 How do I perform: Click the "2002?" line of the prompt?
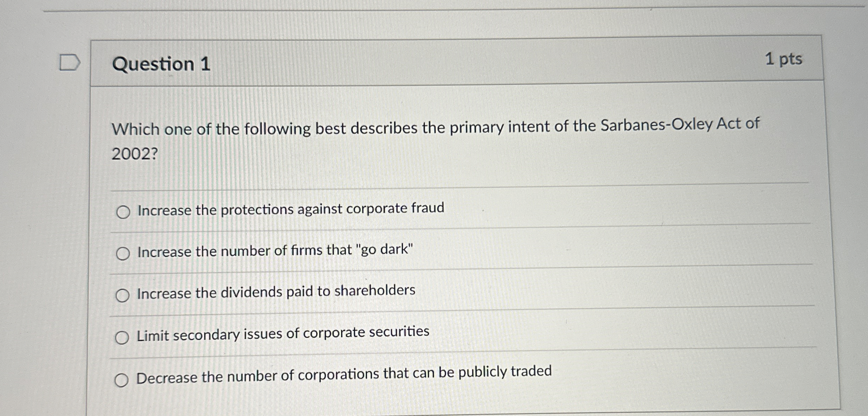(135, 154)
